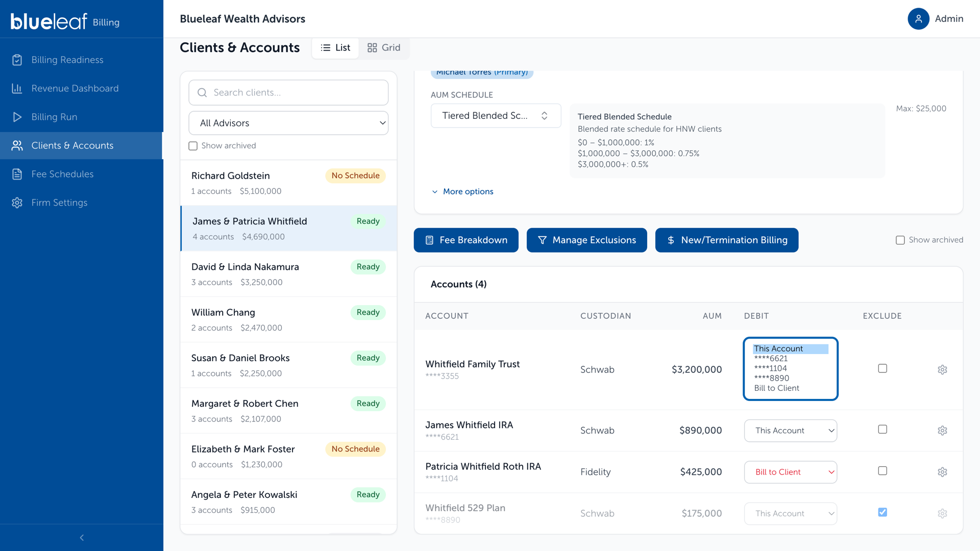980x551 pixels.
Task: Click the Max: $25,000 text
Action: 921,109
